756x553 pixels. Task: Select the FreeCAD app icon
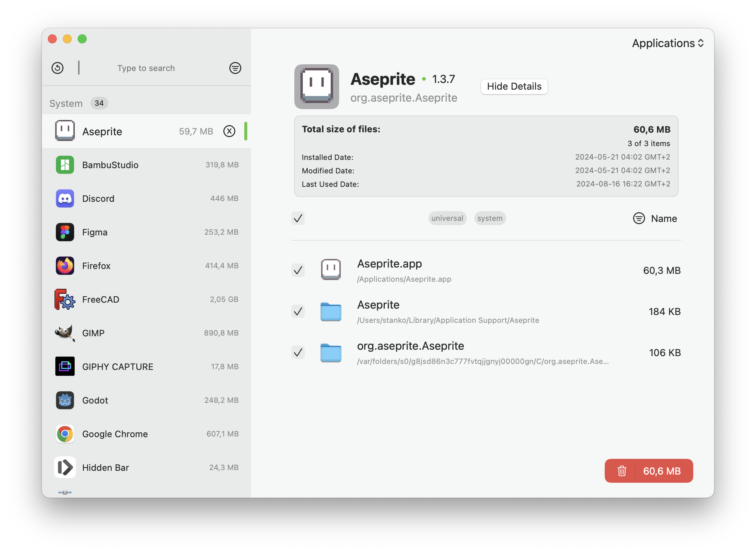pos(65,299)
